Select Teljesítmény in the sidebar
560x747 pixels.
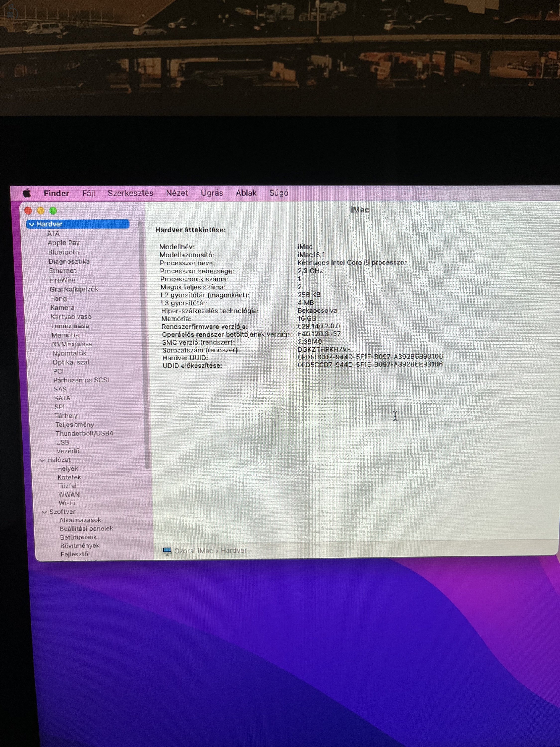click(x=75, y=425)
